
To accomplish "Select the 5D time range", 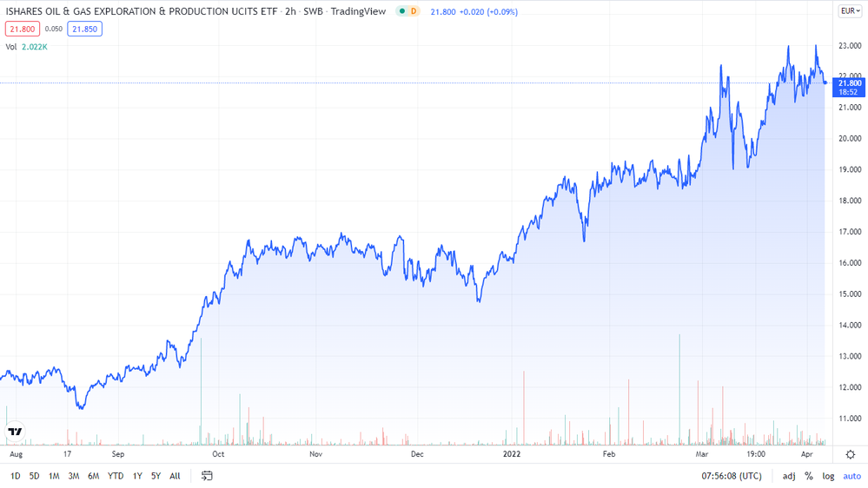I will [x=35, y=476].
